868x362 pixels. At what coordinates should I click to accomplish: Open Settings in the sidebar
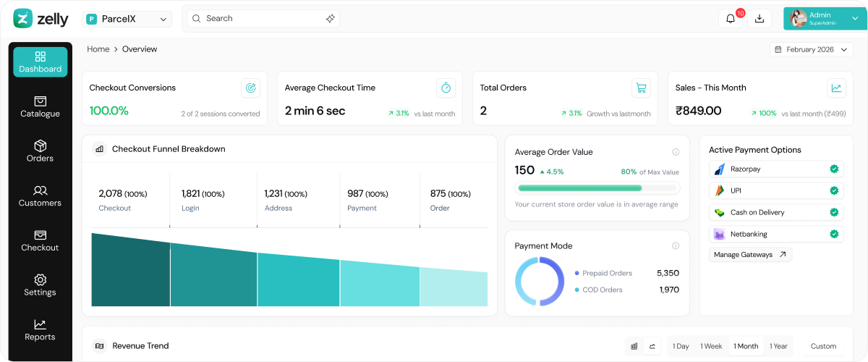[x=41, y=285]
